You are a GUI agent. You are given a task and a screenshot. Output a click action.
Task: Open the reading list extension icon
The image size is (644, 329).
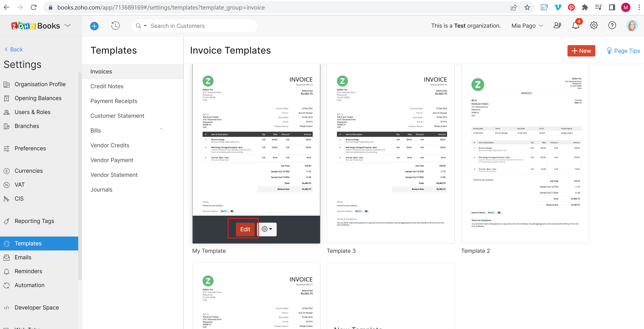click(544, 7)
